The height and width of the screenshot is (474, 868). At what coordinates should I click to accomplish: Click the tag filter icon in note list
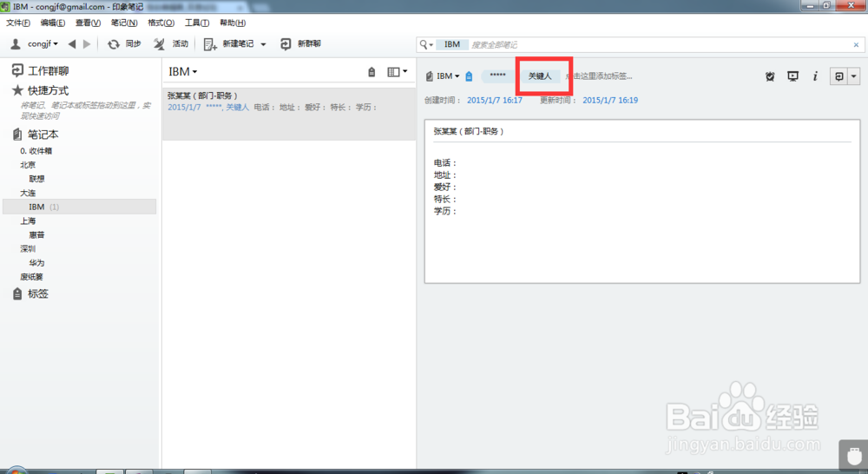point(372,71)
